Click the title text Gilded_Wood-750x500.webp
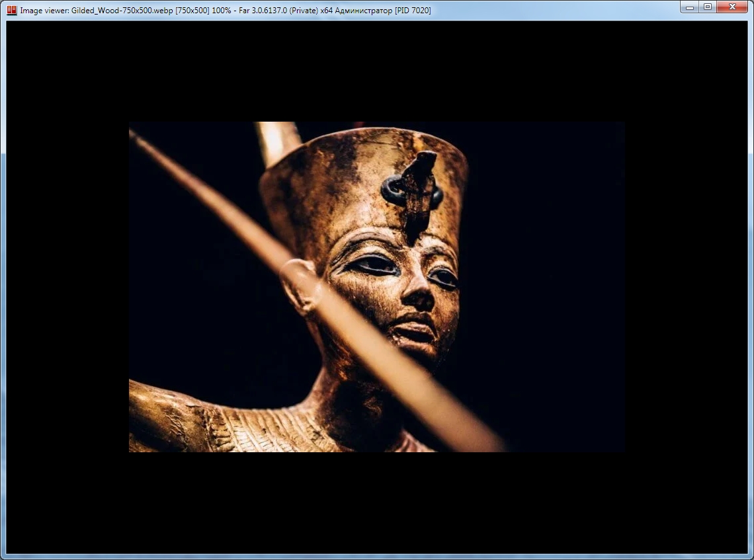The width and height of the screenshot is (754, 560). click(x=122, y=10)
